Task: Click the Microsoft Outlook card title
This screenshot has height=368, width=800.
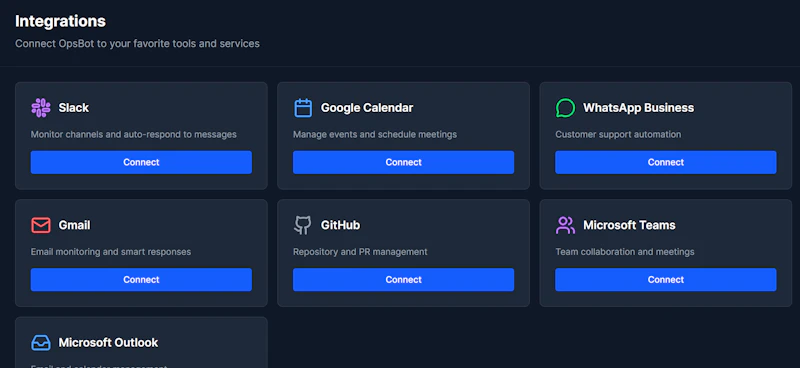Action: point(108,342)
